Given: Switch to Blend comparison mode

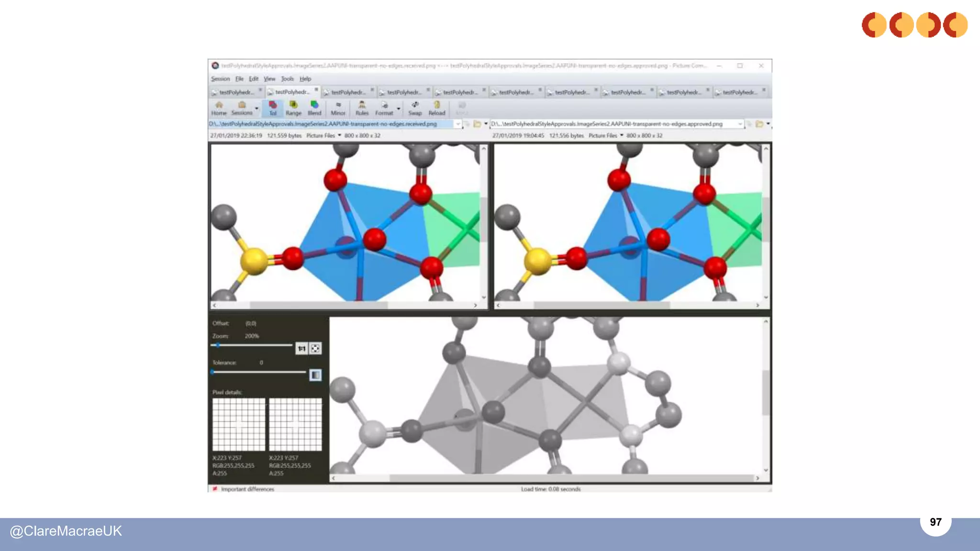Looking at the screenshot, I should (314, 108).
